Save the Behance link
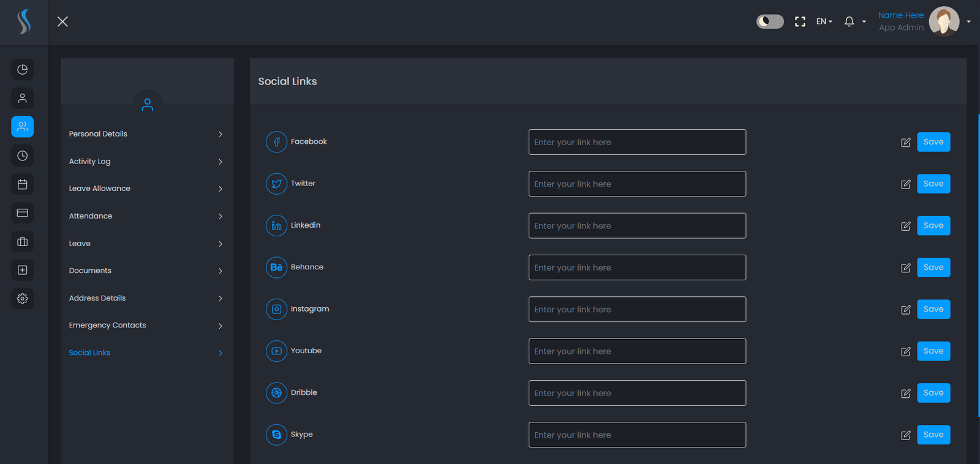Screen dimensions: 980x464 pos(933,268)
